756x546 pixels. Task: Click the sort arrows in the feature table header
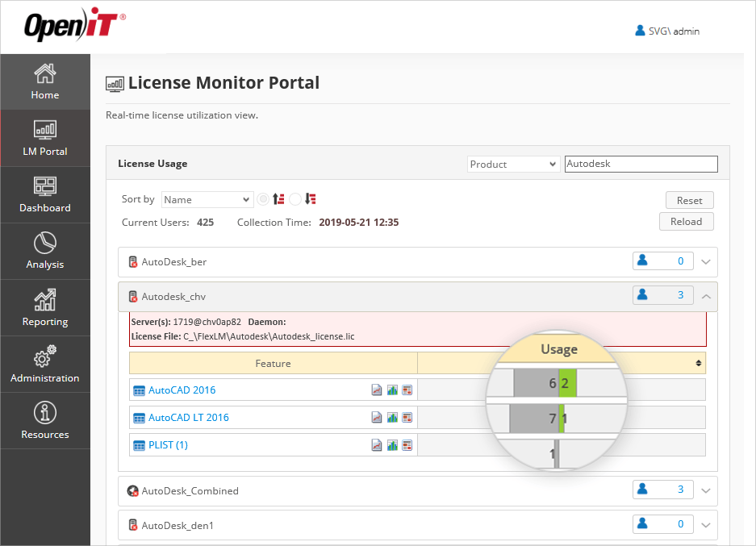[698, 363]
